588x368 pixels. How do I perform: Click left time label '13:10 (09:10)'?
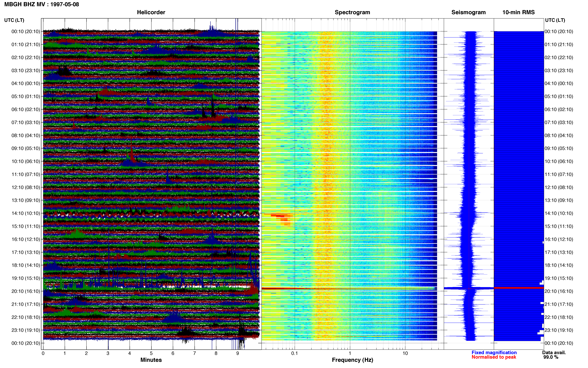pos(26,200)
